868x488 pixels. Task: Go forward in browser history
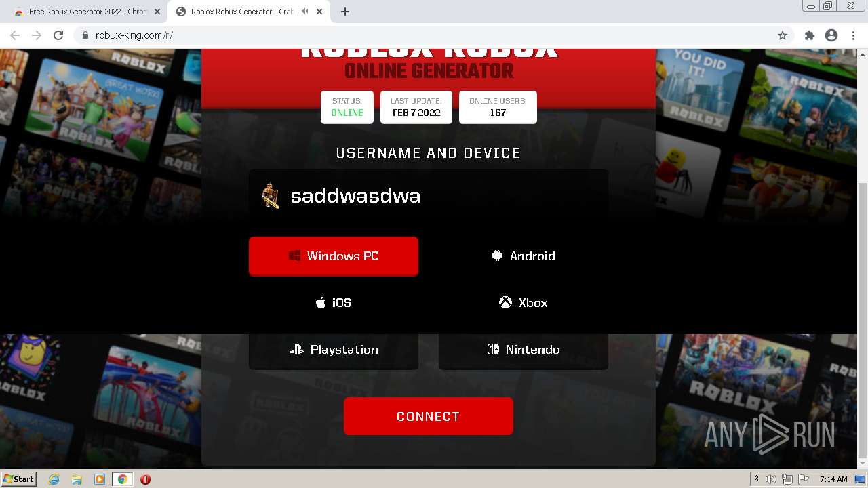[37, 35]
